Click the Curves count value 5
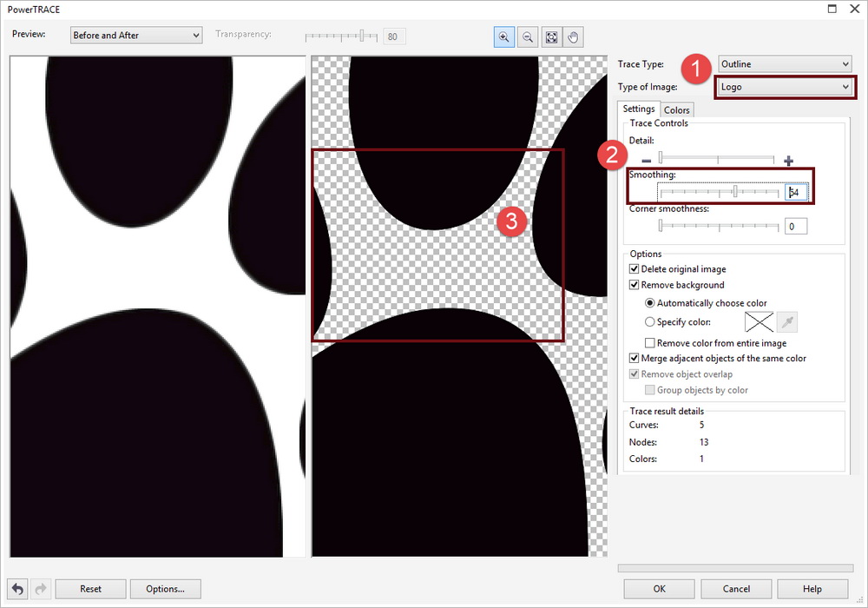This screenshot has width=868, height=608. click(701, 425)
